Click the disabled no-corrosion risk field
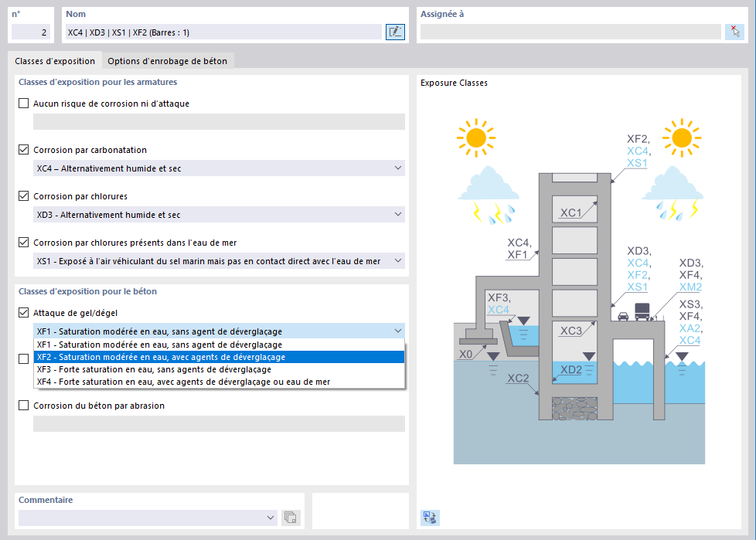The height and width of the screenshot is (540, 756). coord(219,121)
